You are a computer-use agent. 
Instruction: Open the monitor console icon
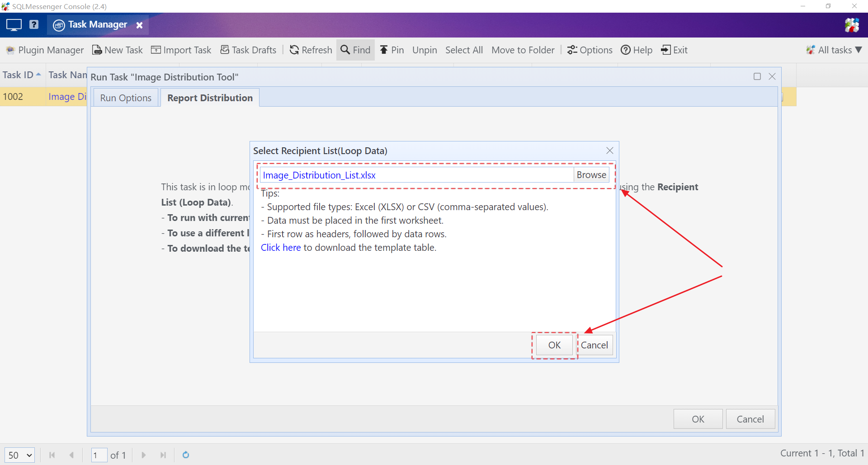[14, 25]
